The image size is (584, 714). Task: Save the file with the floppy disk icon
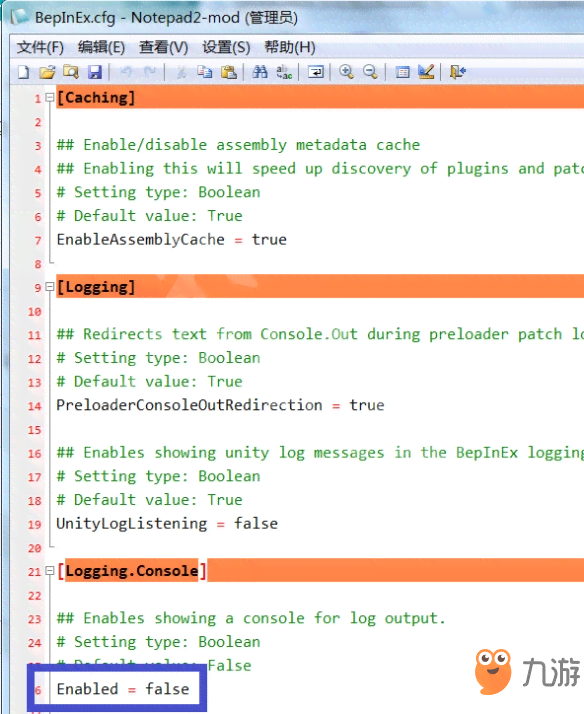pyautogui.click(x=95, y=72)
